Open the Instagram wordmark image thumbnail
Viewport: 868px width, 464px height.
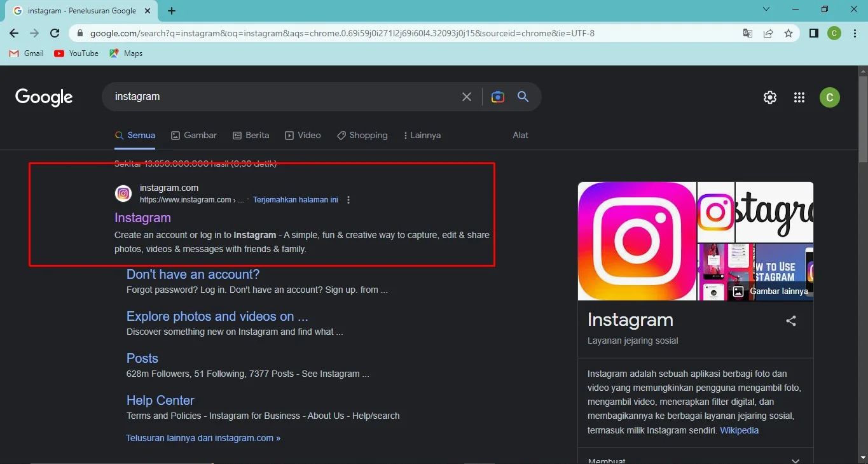(x=774, y=212)
